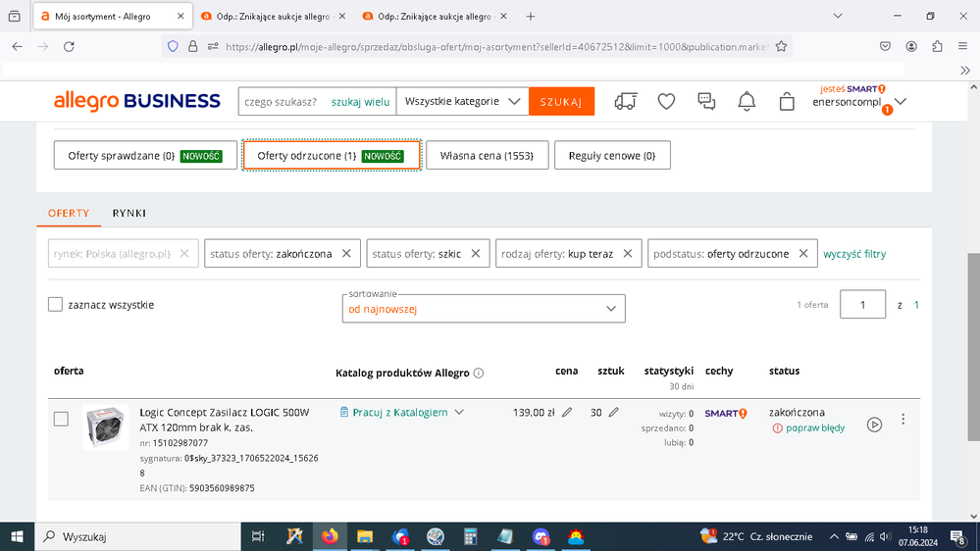Open shopping bag cart icon
The width and height of the screenshot is (980, 551).
787,102
